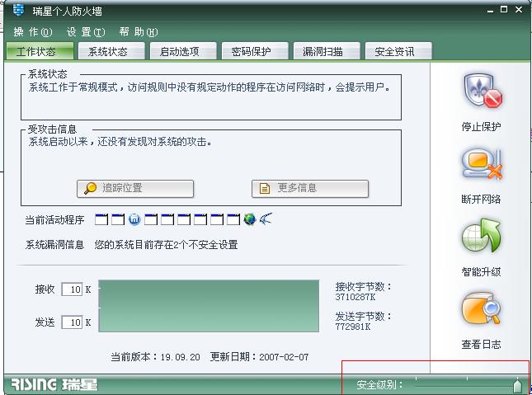Screen dimensions: 532x395
Task: Switch to the 漏洞扫描 tab
Action: pyautogui.click(x=327, y=51)
